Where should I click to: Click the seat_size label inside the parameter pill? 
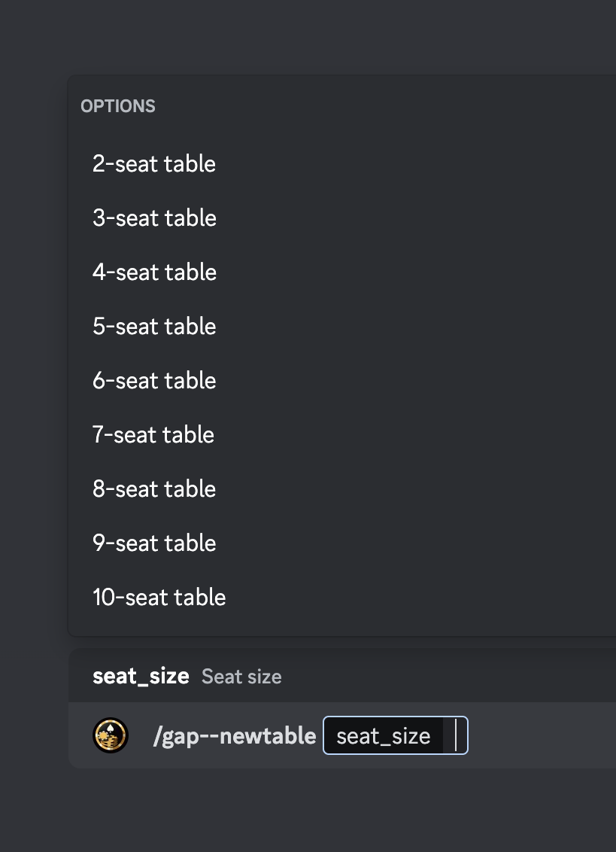tap(384, 736)
